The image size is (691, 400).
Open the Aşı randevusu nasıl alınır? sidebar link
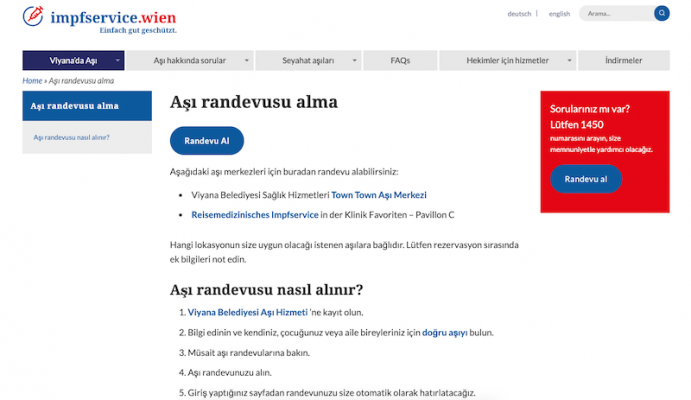[x=72, y=137]
